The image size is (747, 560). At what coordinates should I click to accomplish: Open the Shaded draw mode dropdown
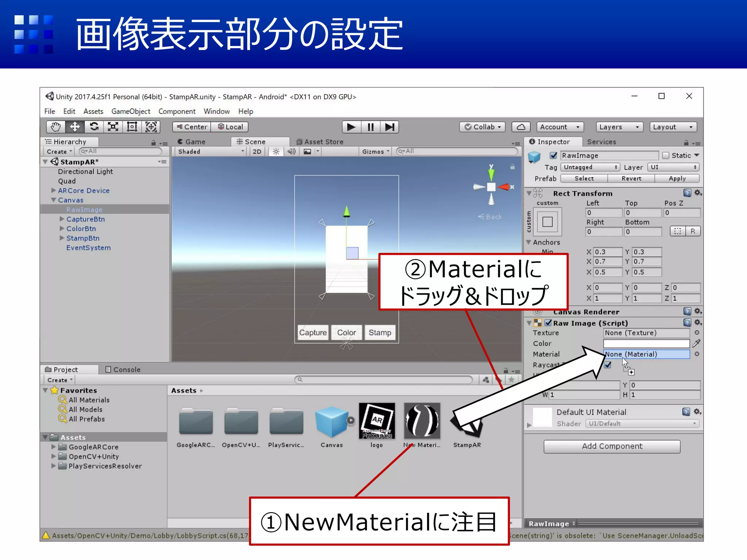point(210,152)
